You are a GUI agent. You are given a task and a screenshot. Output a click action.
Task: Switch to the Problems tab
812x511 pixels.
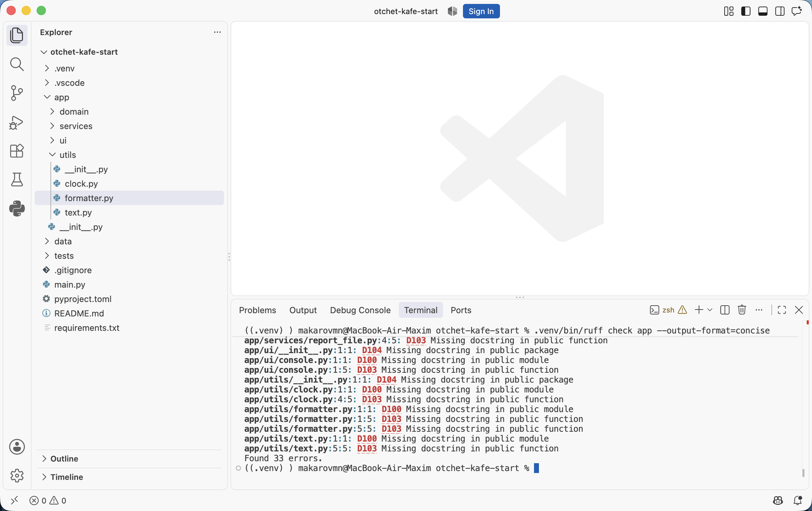[x=257, y=310]
